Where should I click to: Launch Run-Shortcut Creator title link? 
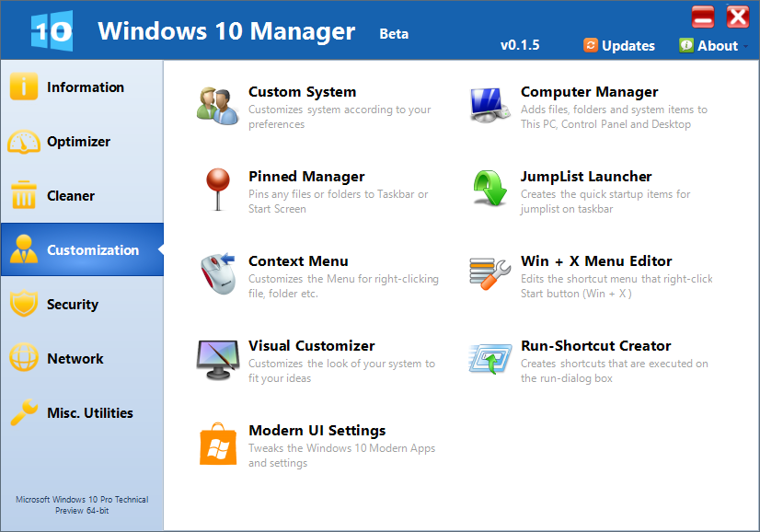click(x=595, y=346)
